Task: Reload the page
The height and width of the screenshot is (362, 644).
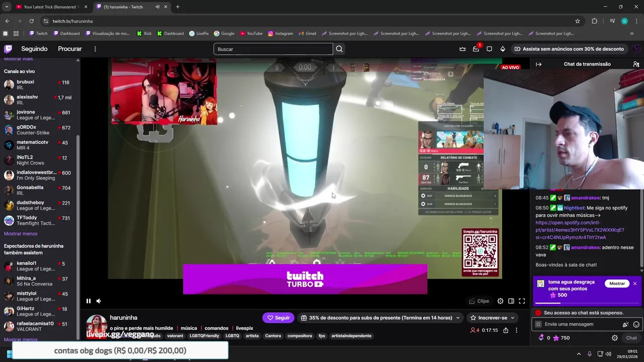Action: [x=31, y=21]
